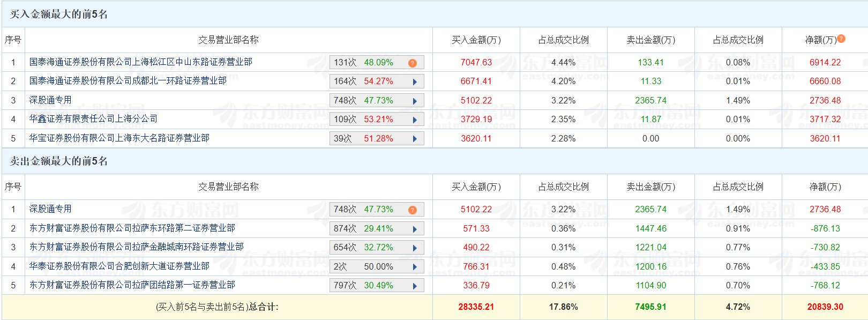Click 买入金额(万) column header in the top table
This screenshot has width=868, height=320.
(476, 40)
